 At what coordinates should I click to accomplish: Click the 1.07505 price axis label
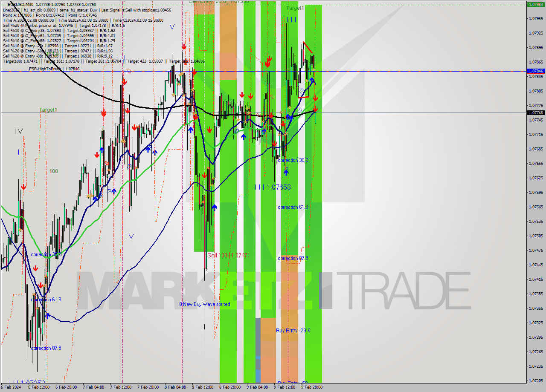536,236
